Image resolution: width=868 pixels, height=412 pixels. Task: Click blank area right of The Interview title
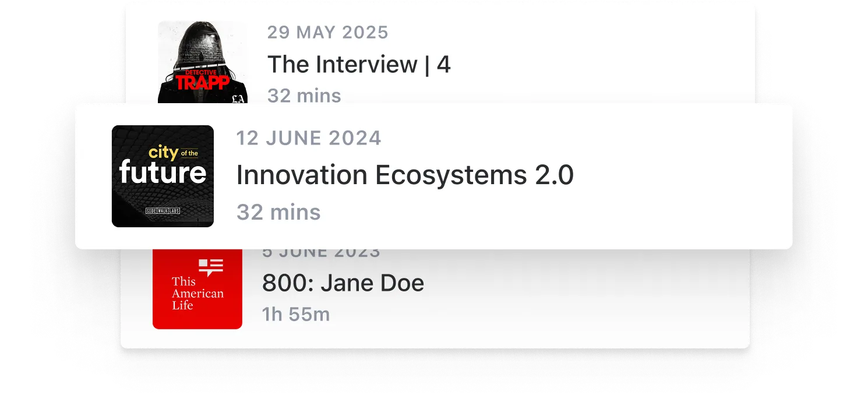point(583,65)
